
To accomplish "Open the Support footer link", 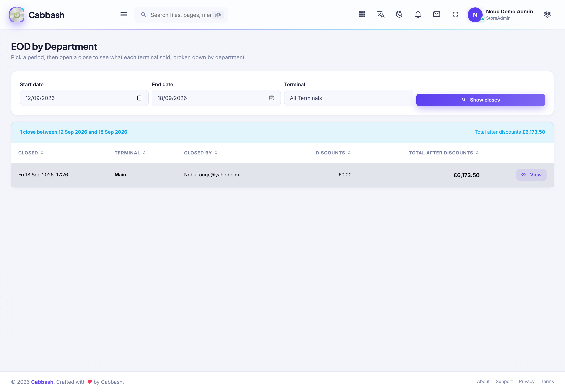I will (504, 381).
